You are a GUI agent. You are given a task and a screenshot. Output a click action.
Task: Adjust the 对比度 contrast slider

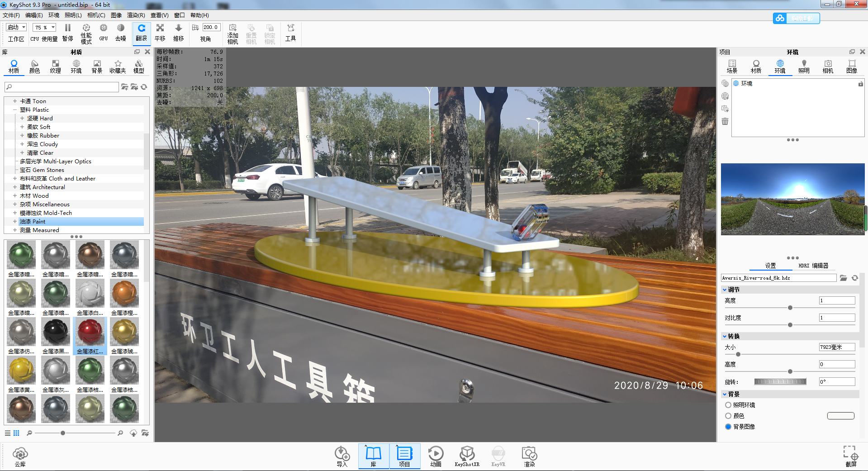coord(790,325)
